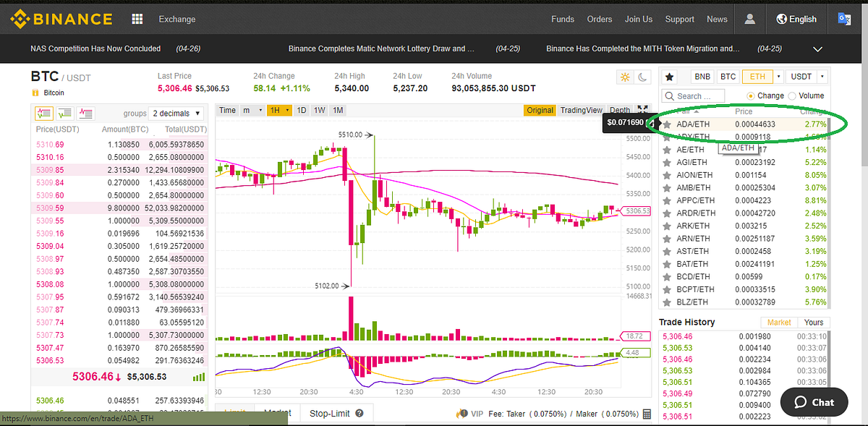This screenshot has height=426, width=868.
Task: Favorite the AST/ETH pair star
Action: tap(667, 251)
